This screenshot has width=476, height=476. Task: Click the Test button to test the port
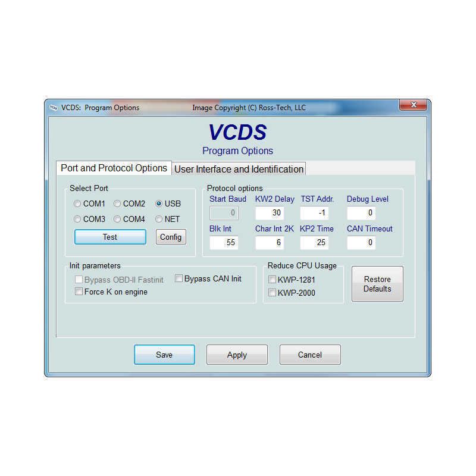coord(109,237)
